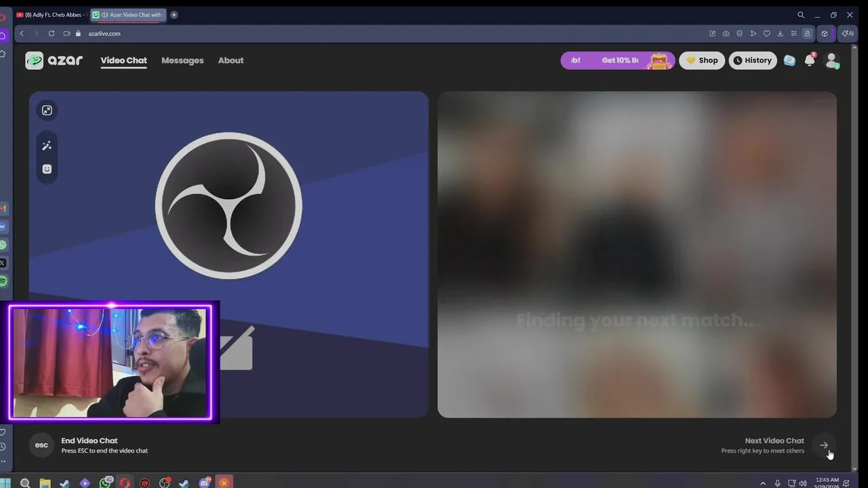
Task: Open File Explorer from taskbar
Action: [45, 483]
